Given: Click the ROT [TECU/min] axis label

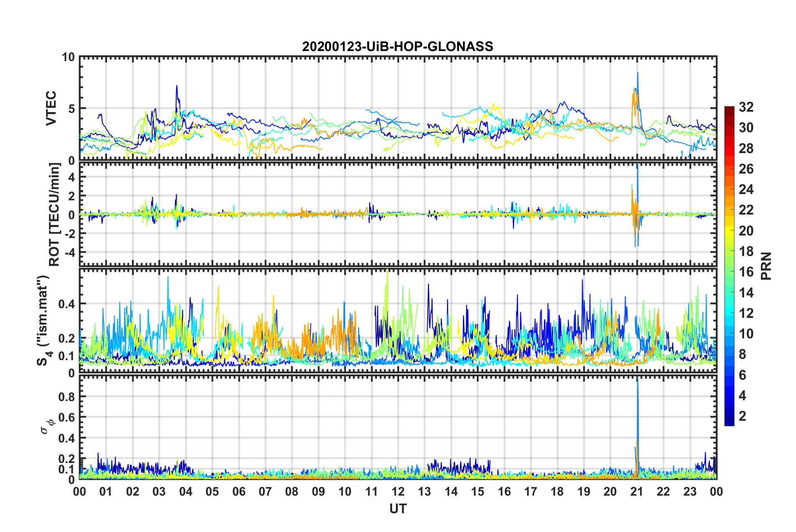Looking at the screenshot, I should [x=54, y=215].
